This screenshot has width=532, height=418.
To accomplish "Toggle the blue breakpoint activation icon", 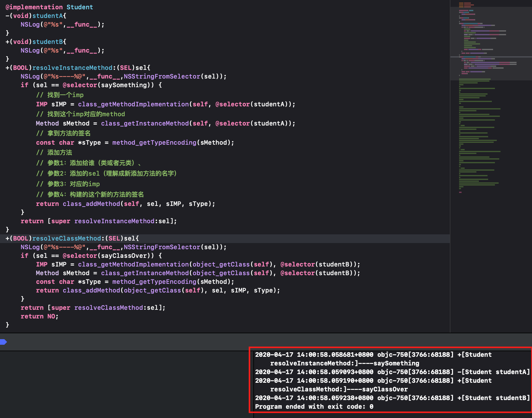I will click(3, 342).
